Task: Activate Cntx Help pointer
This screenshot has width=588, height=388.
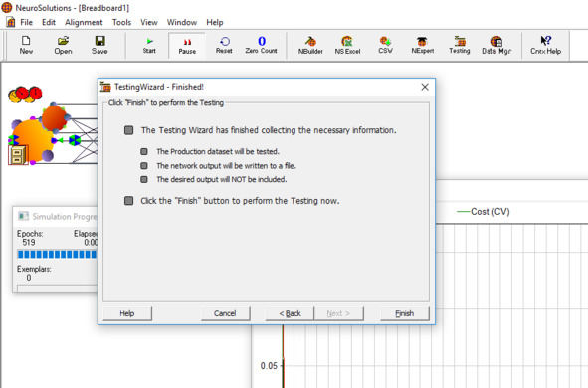Action: [x=545, y=46]
